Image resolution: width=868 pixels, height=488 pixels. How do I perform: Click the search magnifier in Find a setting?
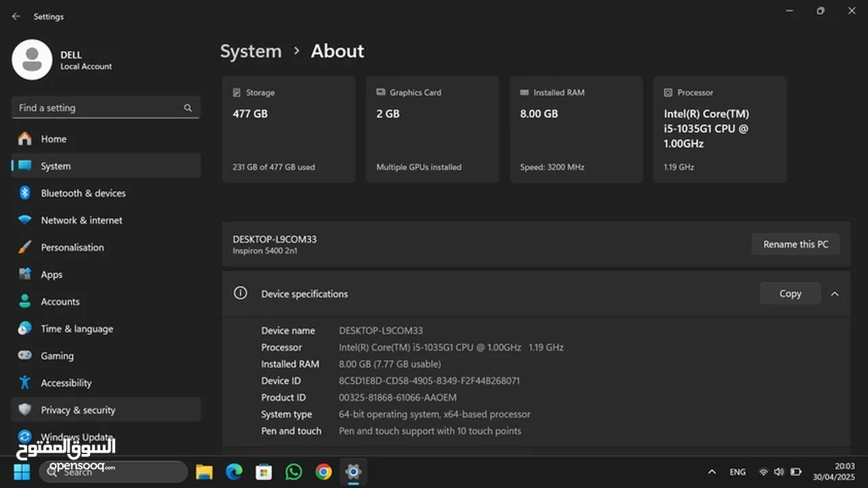coord(188,108)
